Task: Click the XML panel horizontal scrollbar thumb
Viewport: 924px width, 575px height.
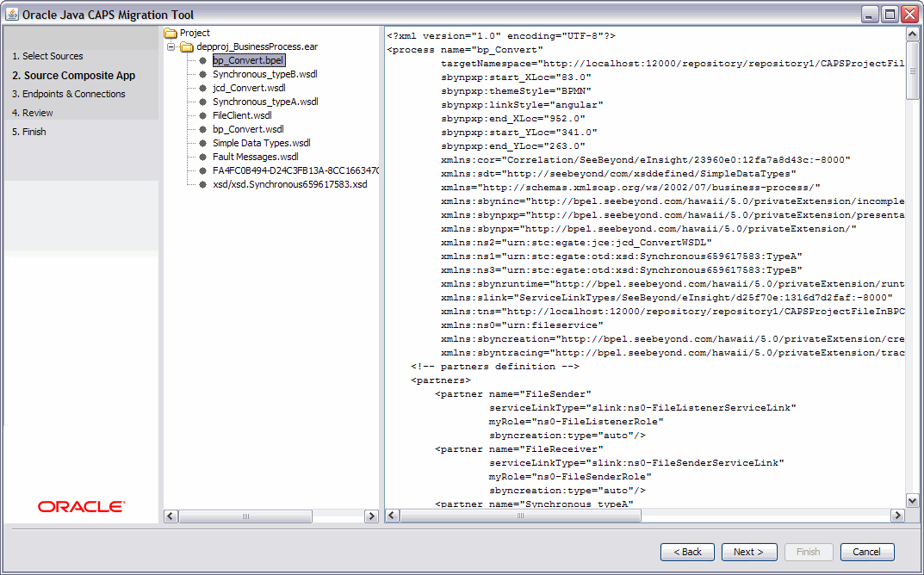Action: tap(520, 516)
